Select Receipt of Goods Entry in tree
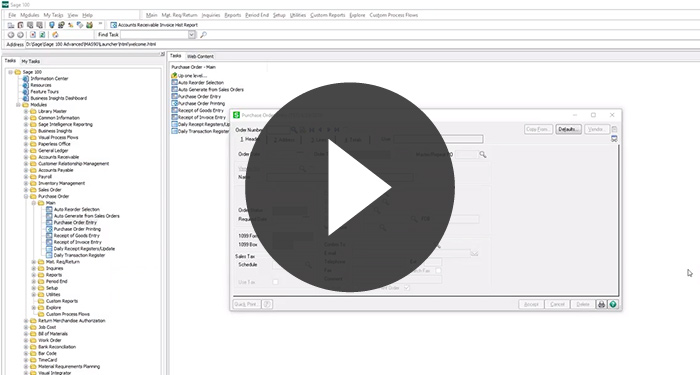Viewport: 700px width, 375px height. tap(77, 236)
